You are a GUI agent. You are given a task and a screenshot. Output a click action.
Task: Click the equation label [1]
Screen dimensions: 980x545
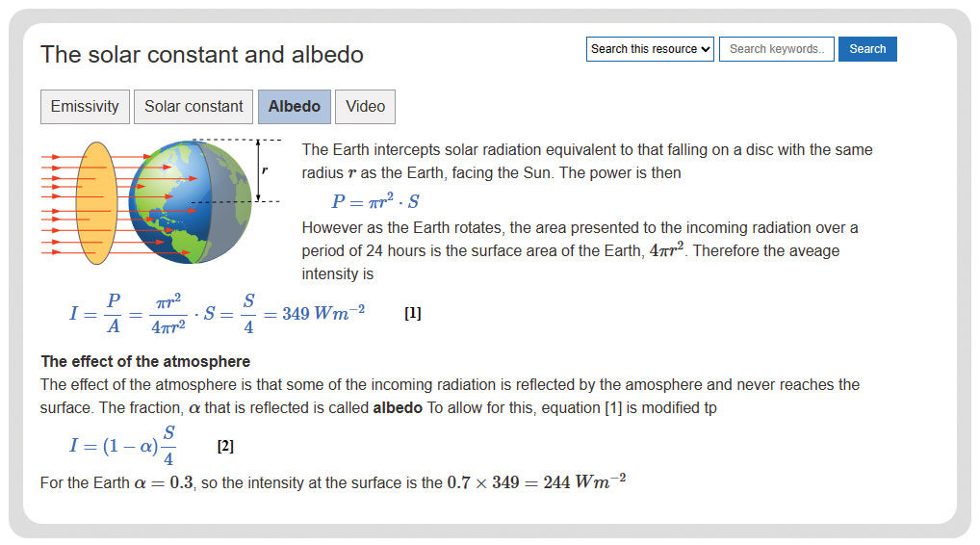pos(412,313)
